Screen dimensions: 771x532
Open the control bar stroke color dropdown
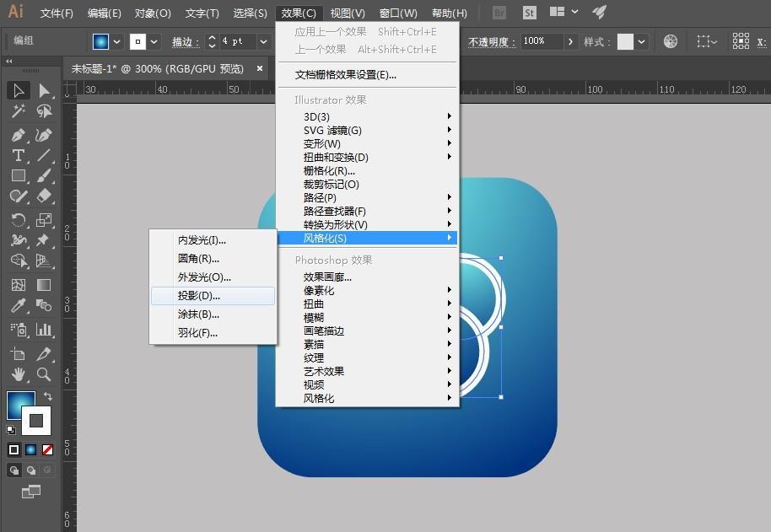tap(154, 42)
